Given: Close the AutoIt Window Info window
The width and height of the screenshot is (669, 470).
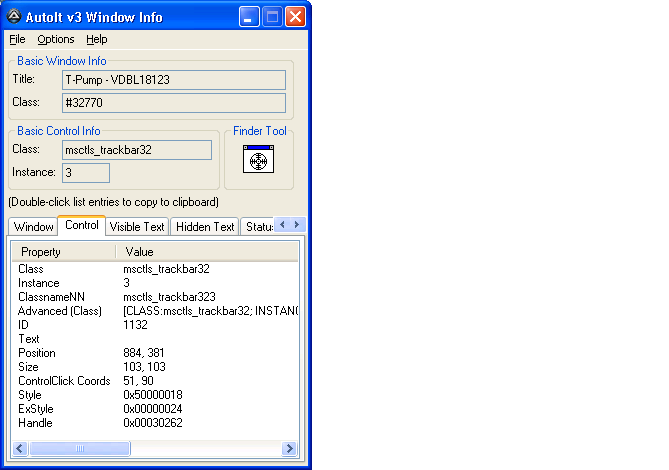Looking at the screenshot, I should tap(295, 17).
